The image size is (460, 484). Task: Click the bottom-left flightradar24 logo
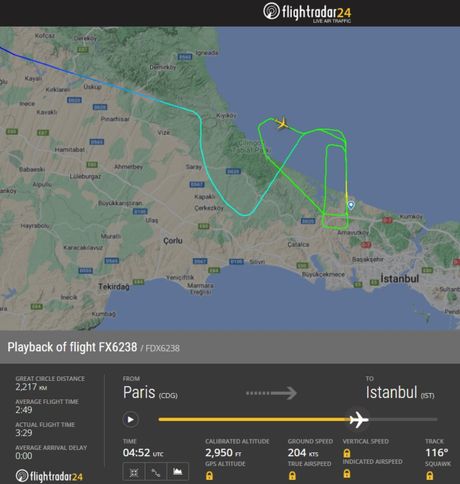point(49,476)
